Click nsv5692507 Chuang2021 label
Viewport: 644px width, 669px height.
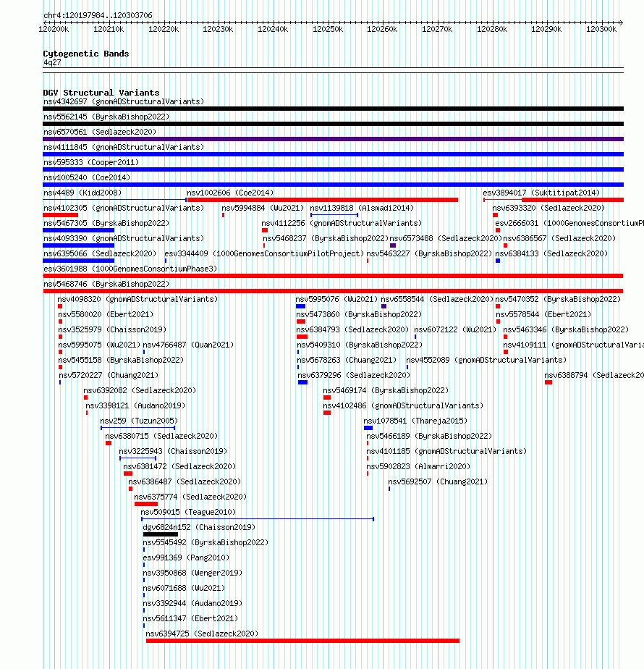(x=438, y=481)
